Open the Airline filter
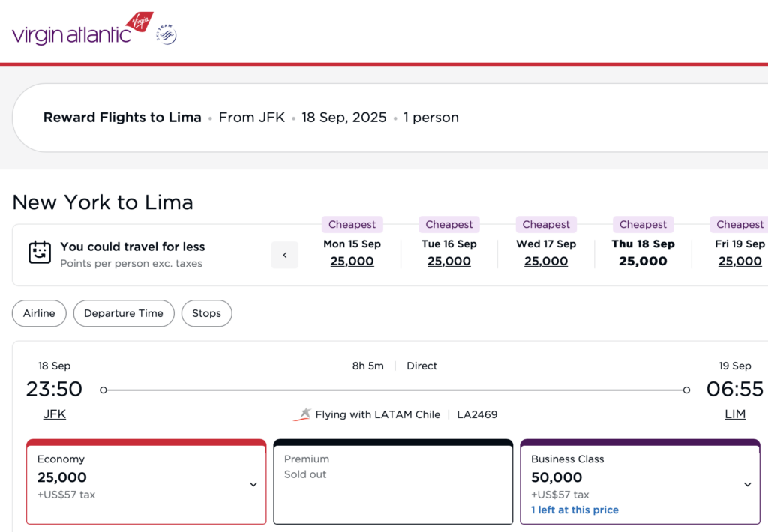 click(39, 313)
